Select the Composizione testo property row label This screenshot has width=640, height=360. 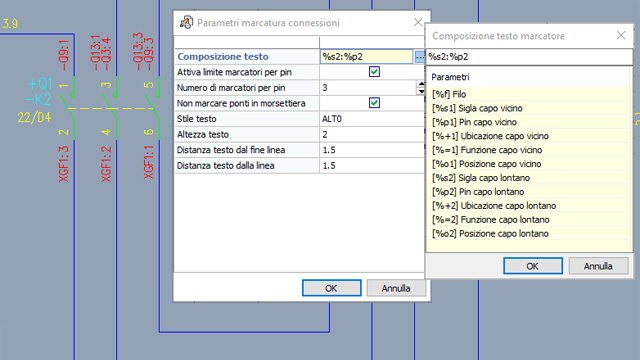(x=222, y=57)
